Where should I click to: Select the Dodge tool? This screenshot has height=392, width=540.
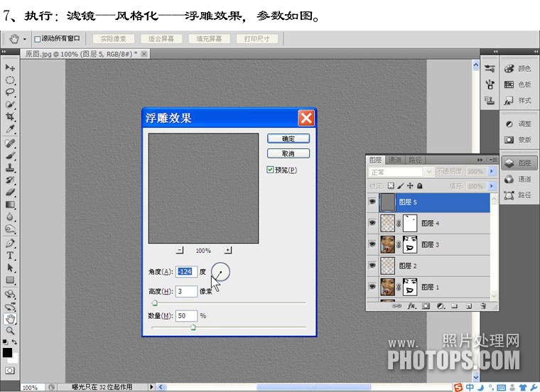coord(10,229)
